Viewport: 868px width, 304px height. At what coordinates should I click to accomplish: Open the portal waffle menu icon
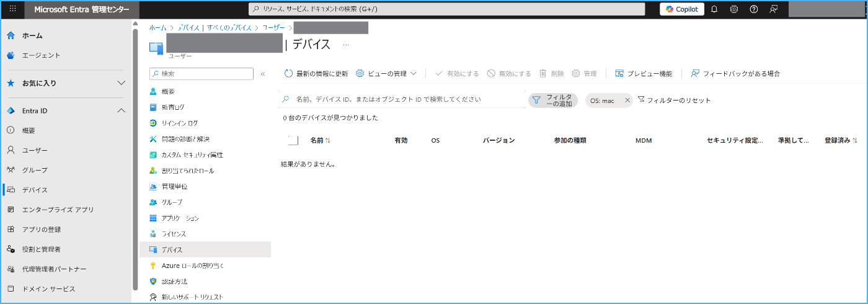(13, 9)
